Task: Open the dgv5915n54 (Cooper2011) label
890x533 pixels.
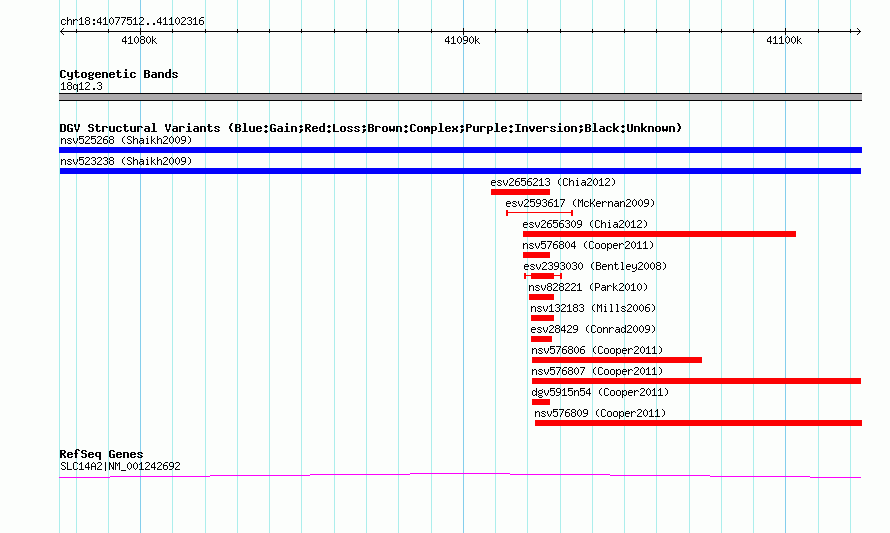Action: tap(600, 392)
